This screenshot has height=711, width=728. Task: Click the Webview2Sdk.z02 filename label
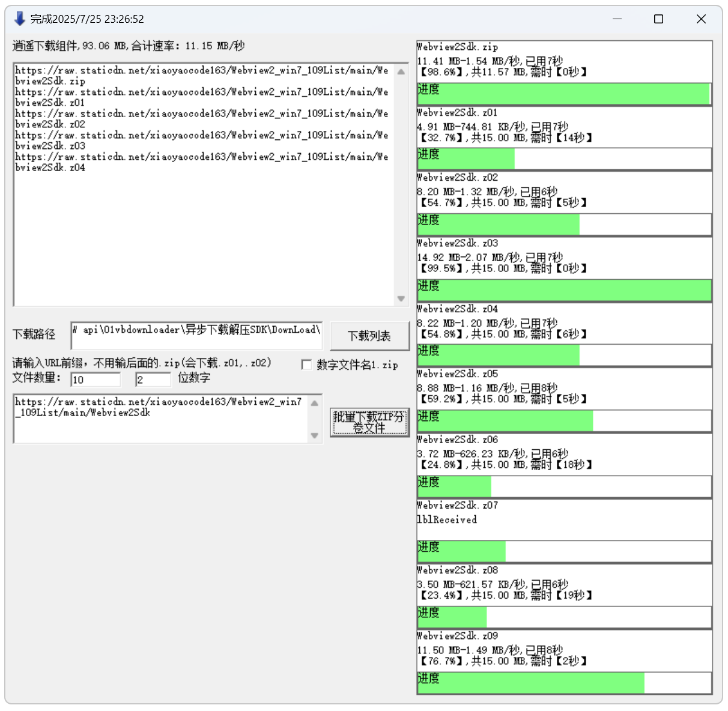tap(458, 178)
